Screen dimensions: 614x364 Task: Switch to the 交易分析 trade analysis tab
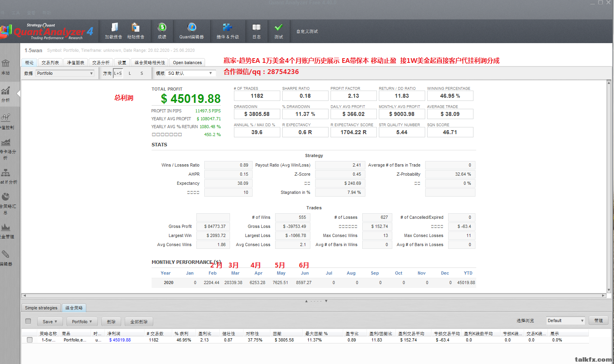click(101, 63)
